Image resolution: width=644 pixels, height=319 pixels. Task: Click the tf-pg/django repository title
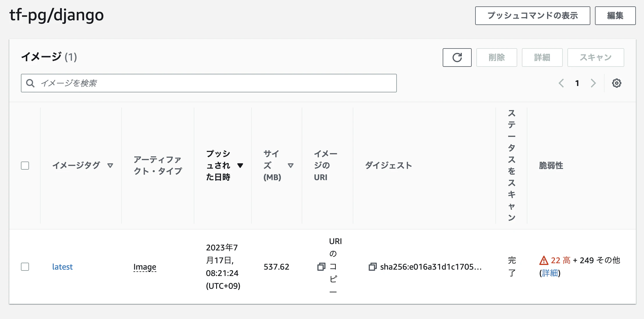click(x=57, y=15)
